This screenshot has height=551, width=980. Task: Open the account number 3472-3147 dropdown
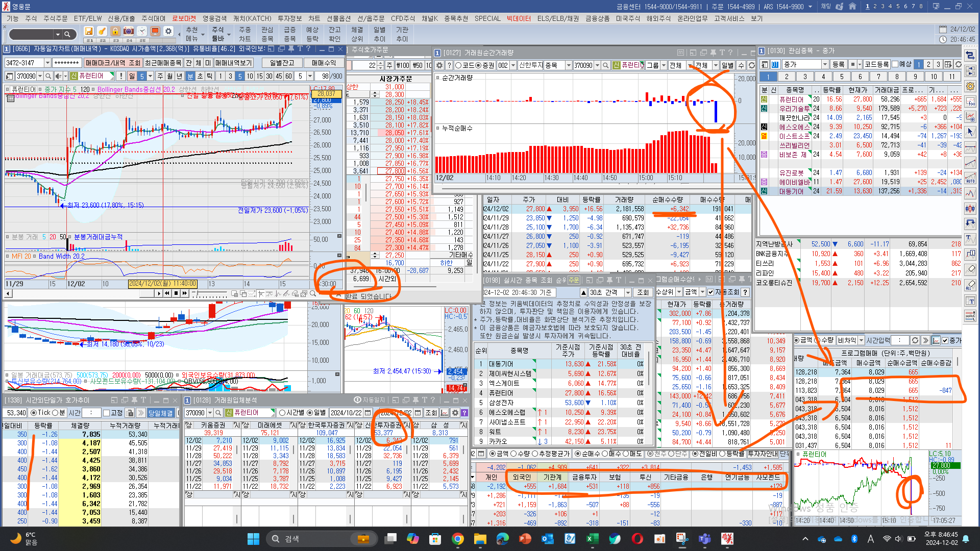pos(47,63)
